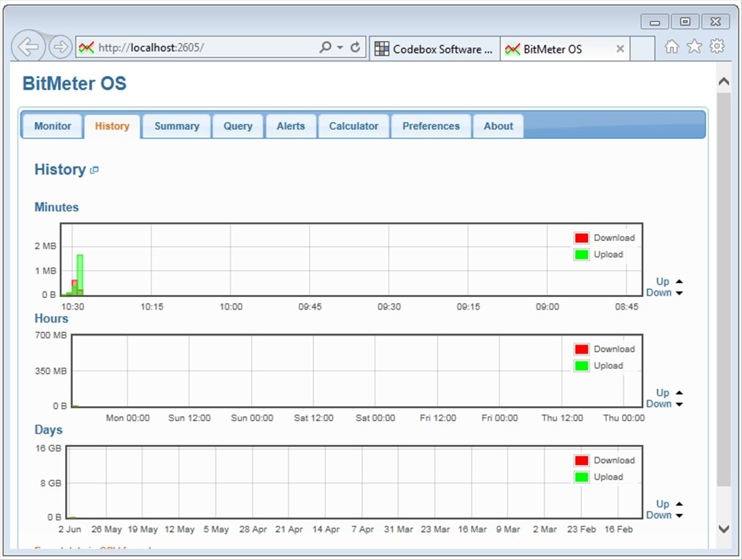742x560 pixels.
Task: Click the 16 GB label on Days axis
Action: click(x=48, y=448)
